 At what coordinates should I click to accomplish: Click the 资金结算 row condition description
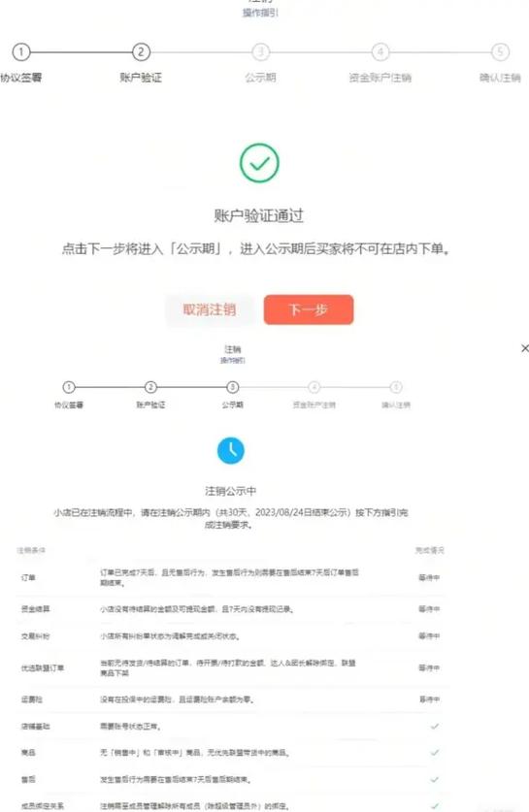[x=197, y=609]
